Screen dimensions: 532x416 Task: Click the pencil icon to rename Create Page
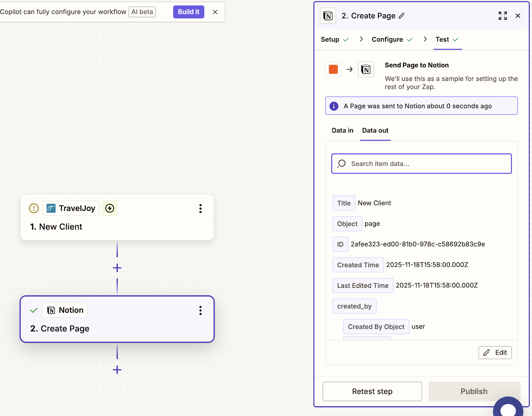click(402, 16)
